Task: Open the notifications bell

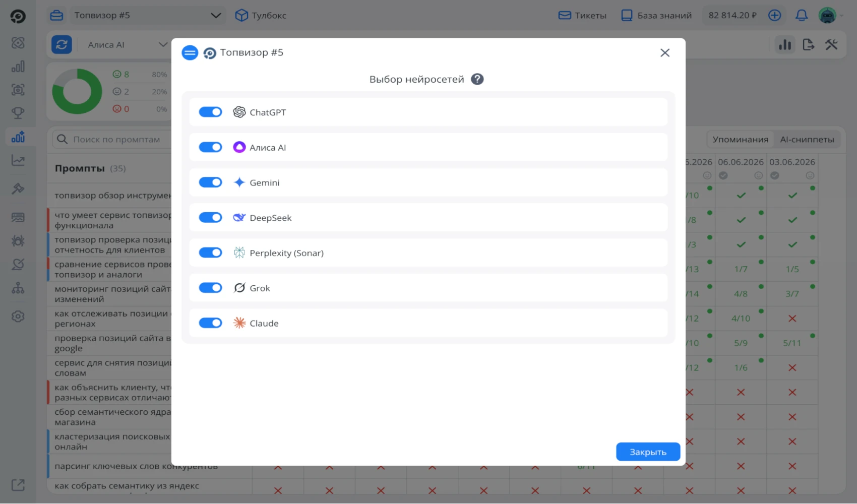Action: click(x=802, y=16)
